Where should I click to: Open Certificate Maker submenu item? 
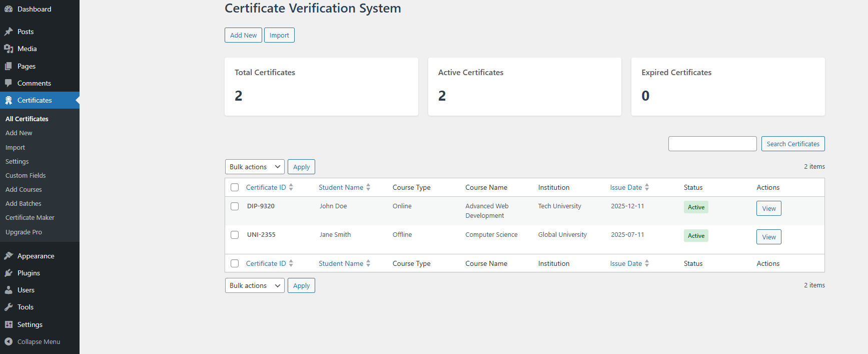click(x=30, y=217)
